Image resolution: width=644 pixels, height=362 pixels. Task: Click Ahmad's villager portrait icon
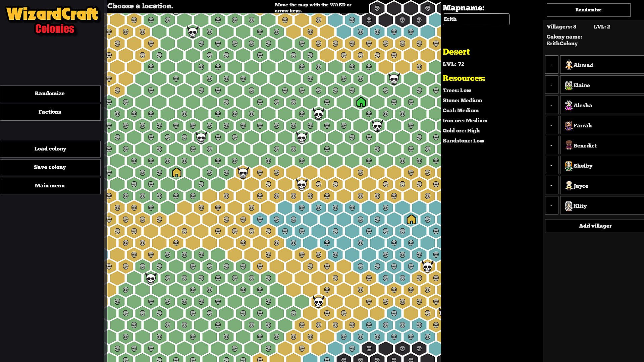[569, 65]
